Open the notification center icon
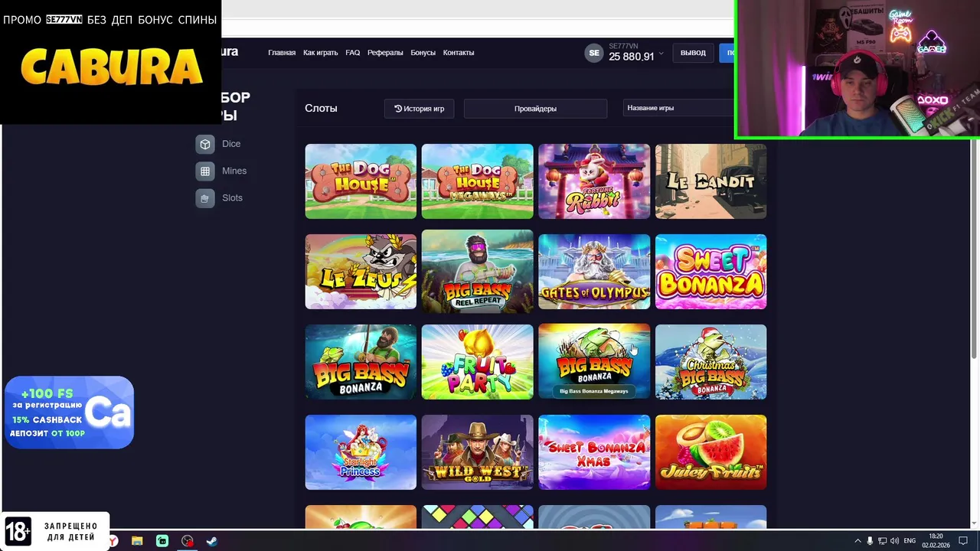The width and height of the screenshot is (980, 551). click(963, 541)
